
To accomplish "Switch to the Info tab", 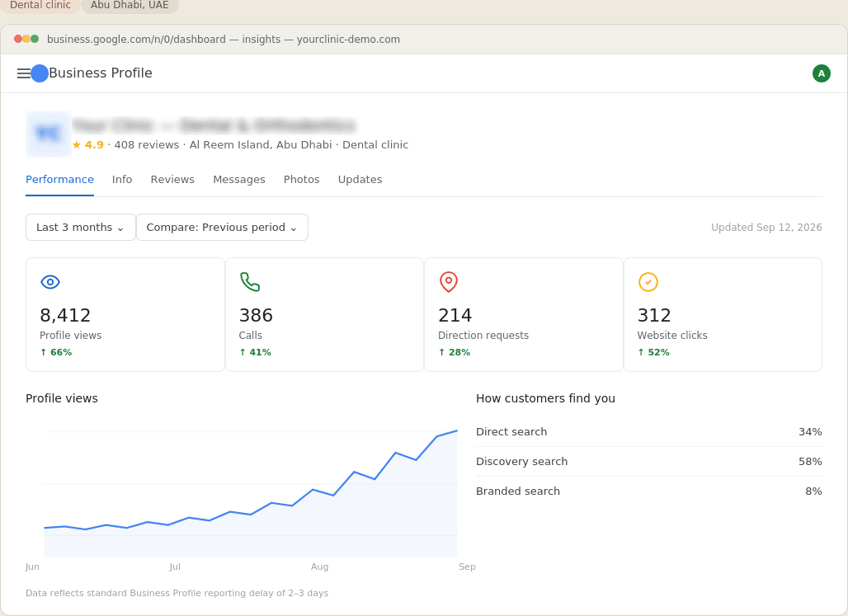I will (x=122, y=180).
